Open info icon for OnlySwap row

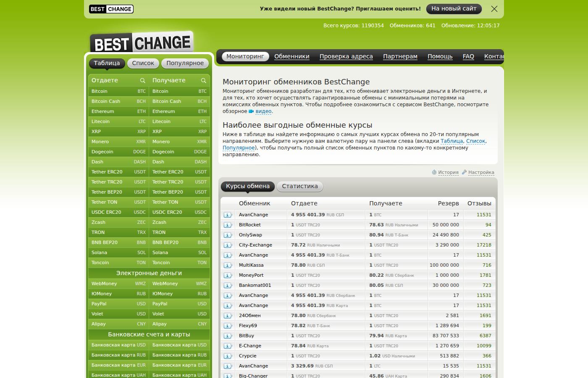[228, 235]
